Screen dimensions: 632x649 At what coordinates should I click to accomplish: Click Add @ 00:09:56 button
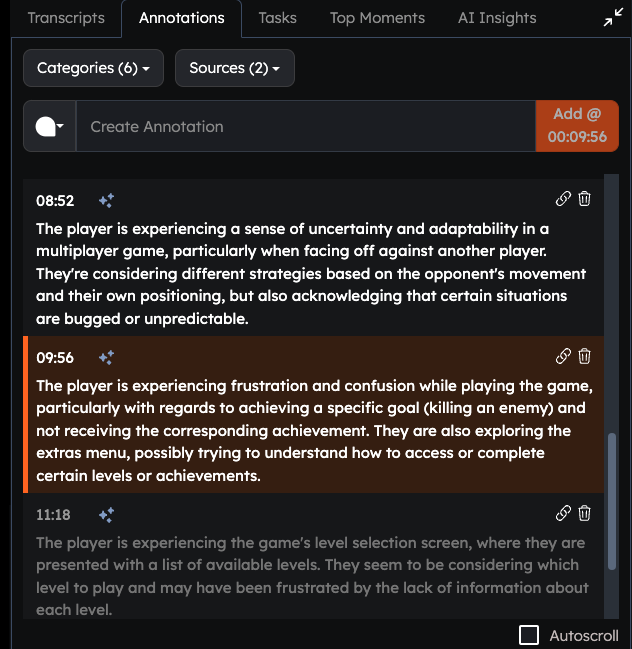pyautogui.click(x=577, y=126)
